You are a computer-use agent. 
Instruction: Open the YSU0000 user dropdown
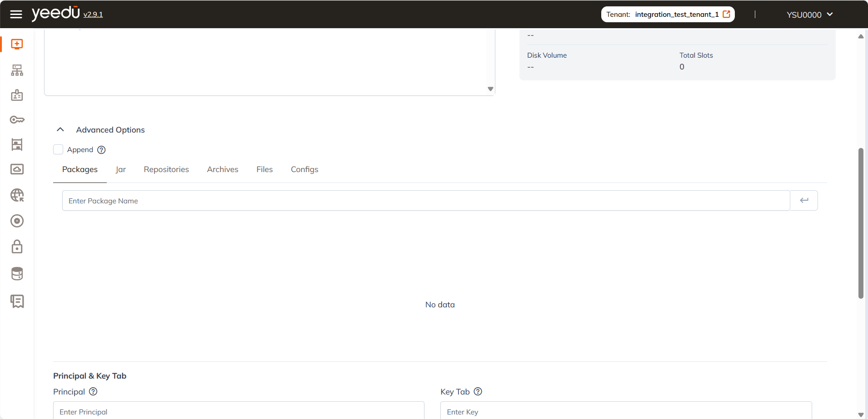[808, 14]
